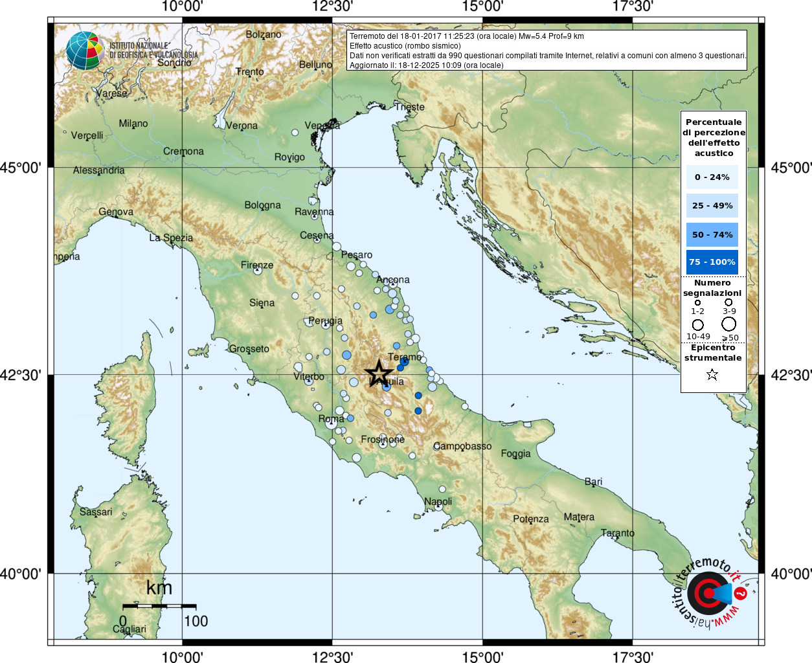The width and height of the screenshot is (812, 663).
Task: Click the Vercelli city label
Action: pyautogui.click(x=87, y=135)
